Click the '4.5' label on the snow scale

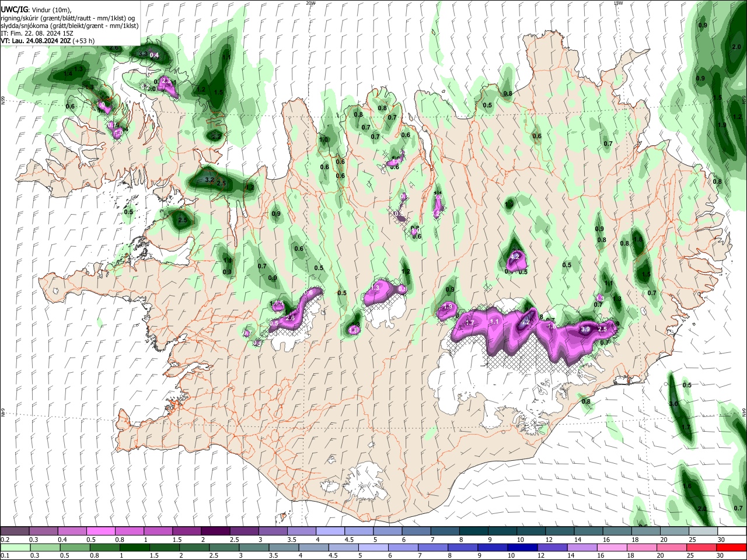(x=348, y=540)
